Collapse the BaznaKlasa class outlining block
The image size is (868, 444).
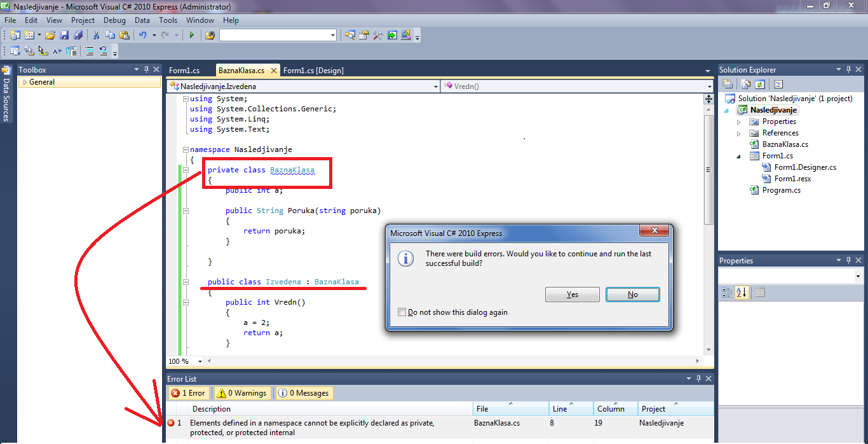[x=185, y=170]
